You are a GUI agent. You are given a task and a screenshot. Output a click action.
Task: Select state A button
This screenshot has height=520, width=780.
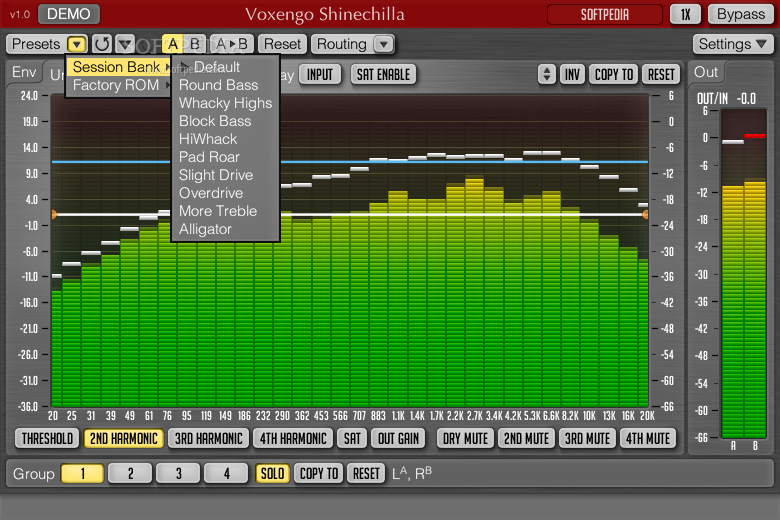[x=173, y=44]
